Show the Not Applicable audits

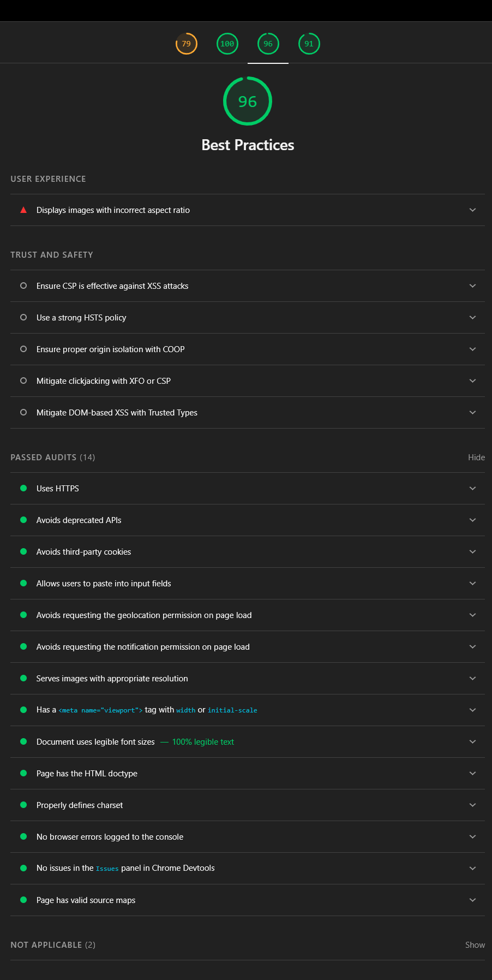[475, 945]
